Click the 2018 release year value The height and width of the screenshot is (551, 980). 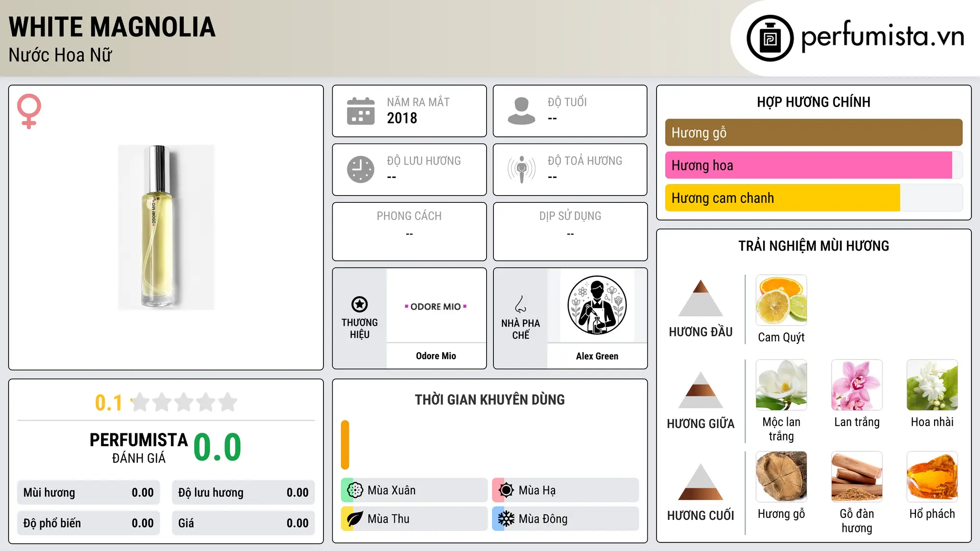click(402, 118)
